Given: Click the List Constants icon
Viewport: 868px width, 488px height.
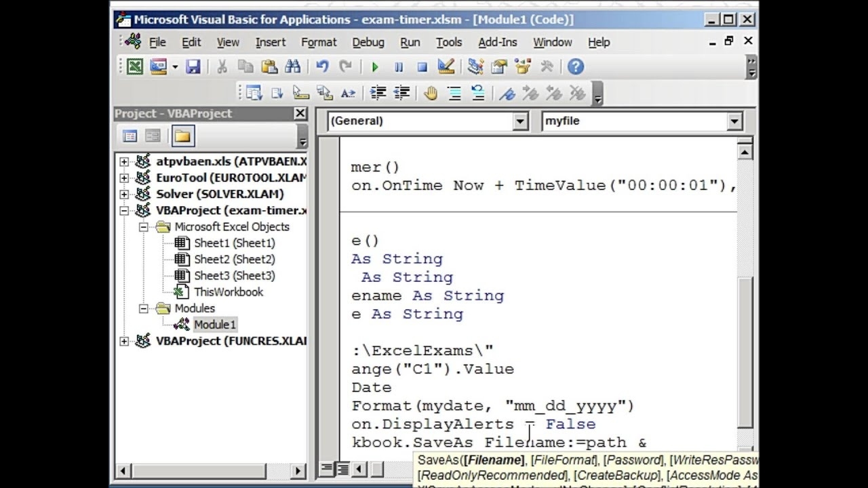Looking at the screenshot, I should point(277,93).
